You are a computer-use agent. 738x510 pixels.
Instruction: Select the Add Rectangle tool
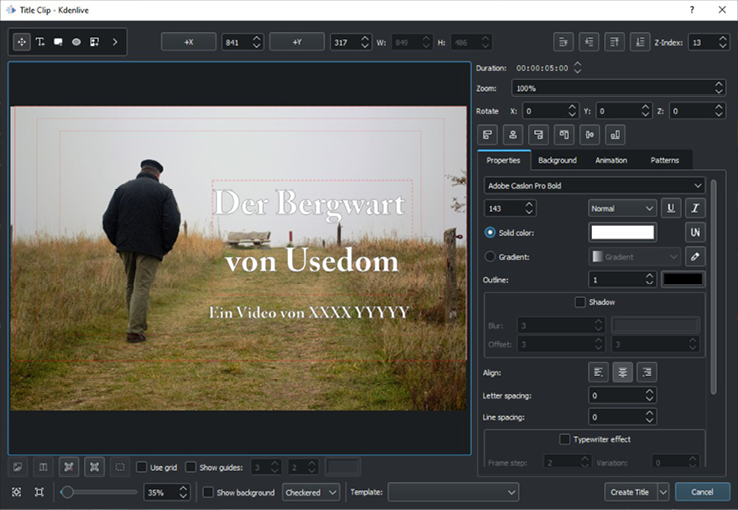pyautogui.click(x=58, y=42)
